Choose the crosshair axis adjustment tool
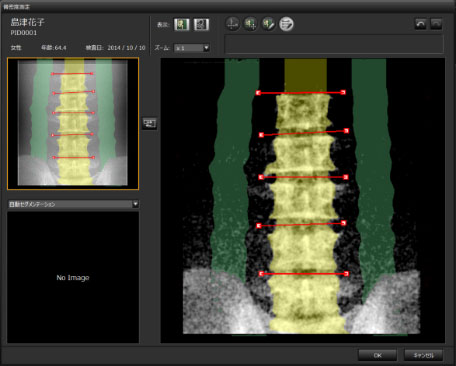This screenshot has height=366, width=456. pyautogui.click(x=232, y=24)
